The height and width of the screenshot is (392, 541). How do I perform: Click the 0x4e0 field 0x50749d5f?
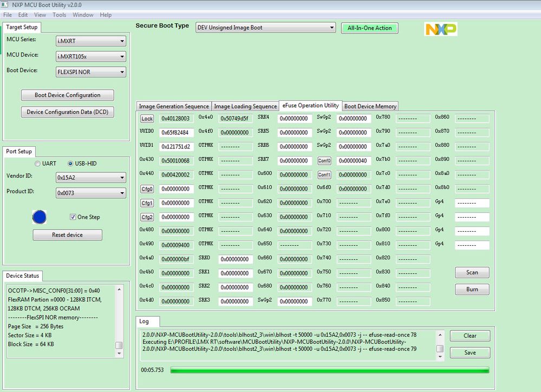pyautogui.click(x=236, y=119)
